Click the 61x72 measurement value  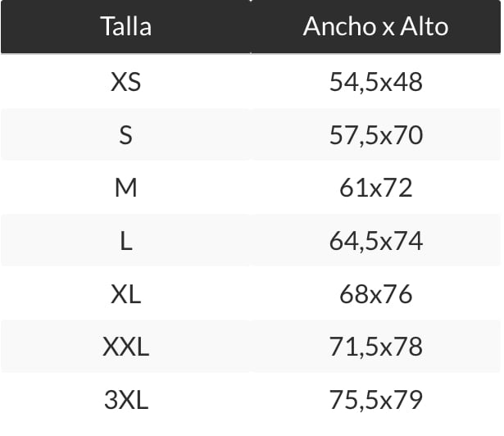pos(375,188)
